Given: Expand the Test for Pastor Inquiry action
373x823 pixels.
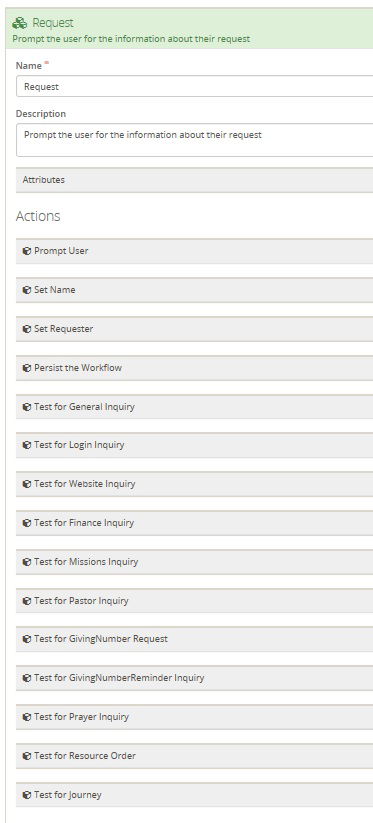Looking at the screenshot, I should point(194,600).
